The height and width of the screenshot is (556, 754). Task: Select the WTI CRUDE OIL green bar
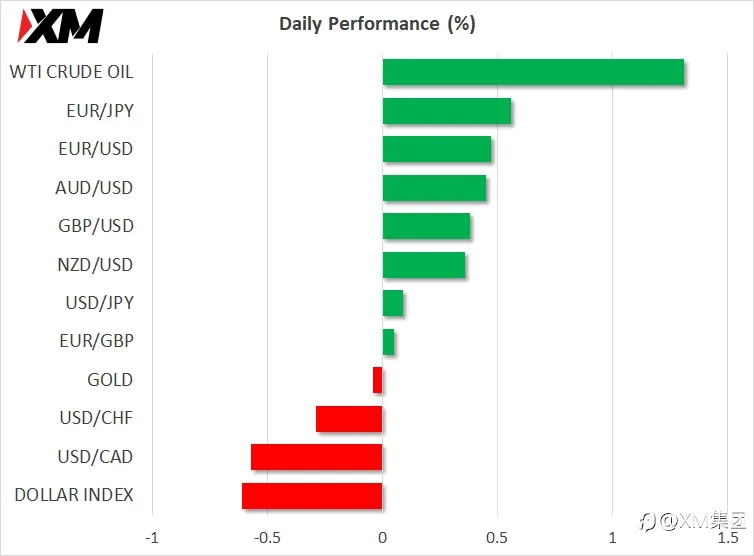click(533, 72)
